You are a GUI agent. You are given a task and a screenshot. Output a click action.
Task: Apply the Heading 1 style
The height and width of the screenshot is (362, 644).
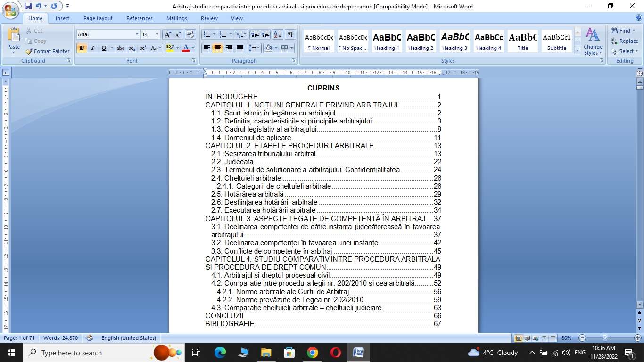(x=387, y=41)
